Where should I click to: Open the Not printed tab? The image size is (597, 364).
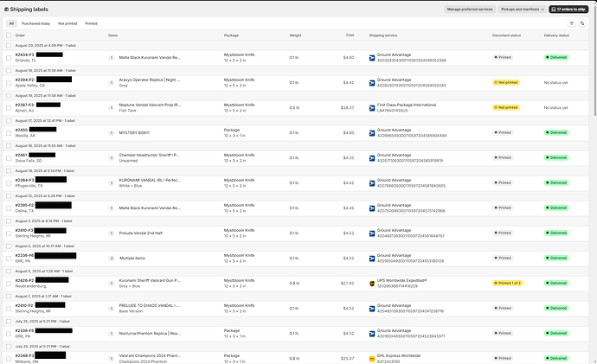pos(68,23)
